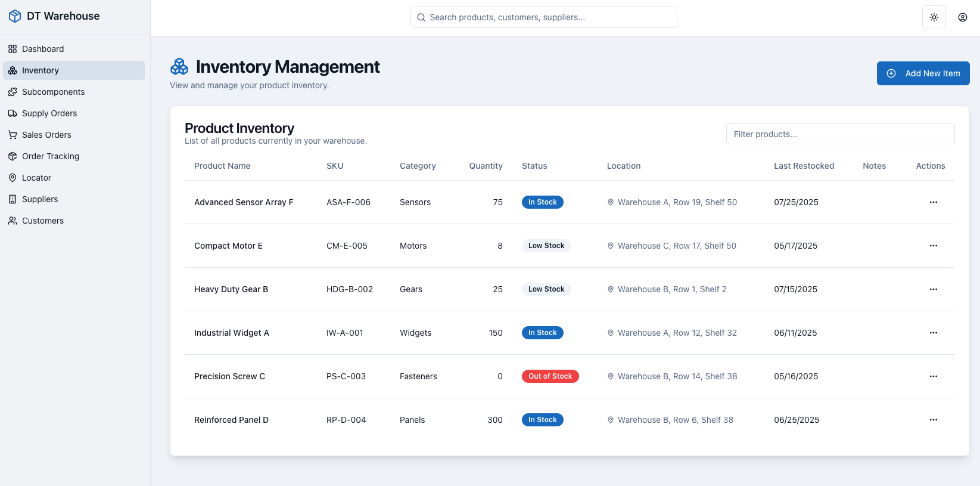Open actions menu for Heavy Duty Gear B
Viewport: 980px width, 486px height.
(934, 289)
